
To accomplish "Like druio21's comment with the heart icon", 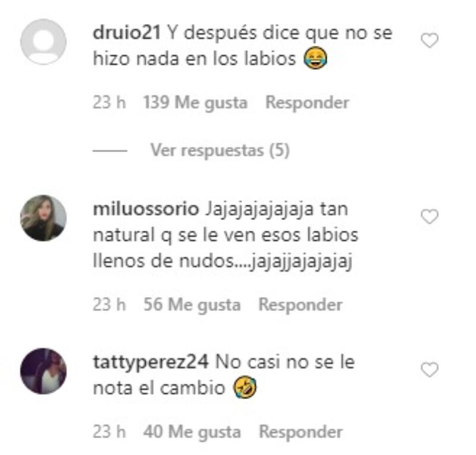I will [430, 40].
